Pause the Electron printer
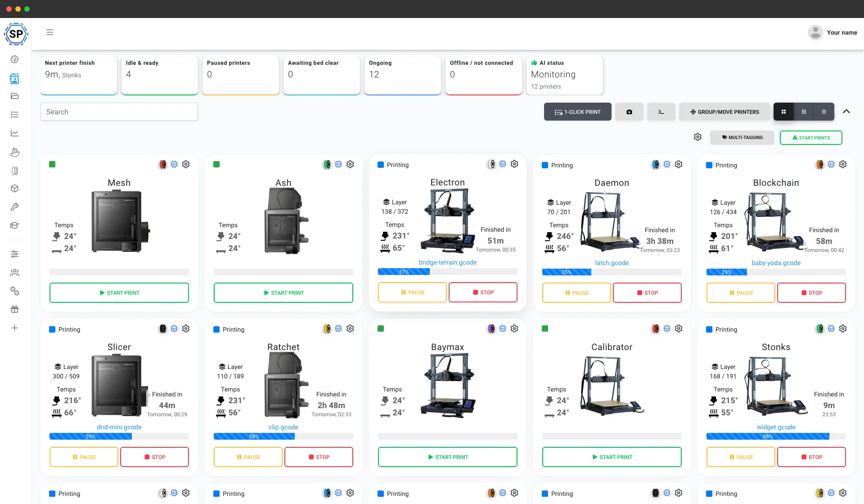Viewport: 864px width, 504px height. [x=412, y=292]
